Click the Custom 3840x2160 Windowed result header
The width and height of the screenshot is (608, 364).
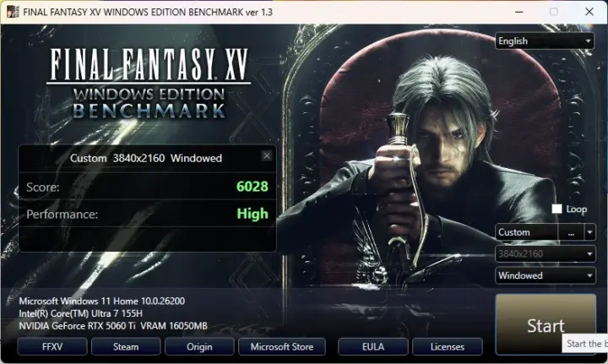[146, 158]
